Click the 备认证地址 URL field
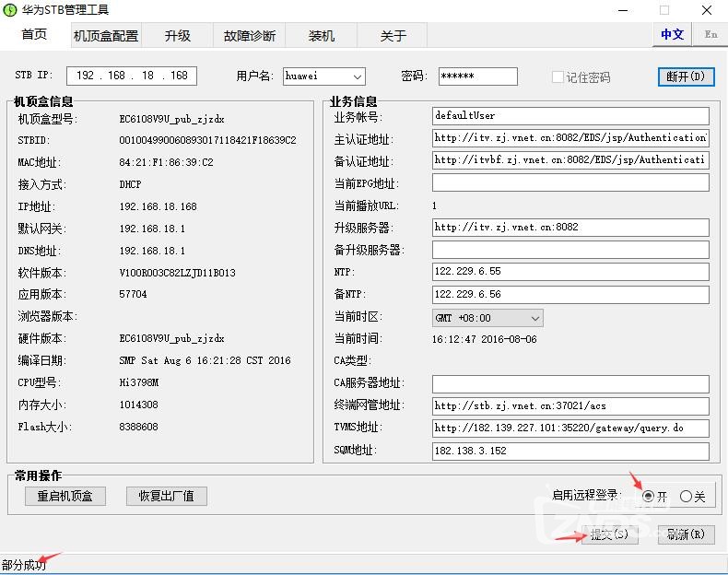The height and width of the screenshot is (575, 728). point(570,160)
